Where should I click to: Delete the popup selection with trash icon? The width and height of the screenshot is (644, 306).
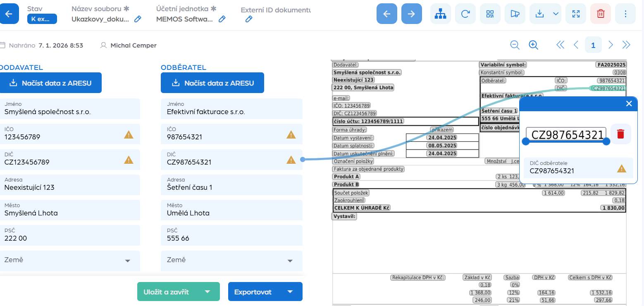pyautogui.click(x=620, y=134)
